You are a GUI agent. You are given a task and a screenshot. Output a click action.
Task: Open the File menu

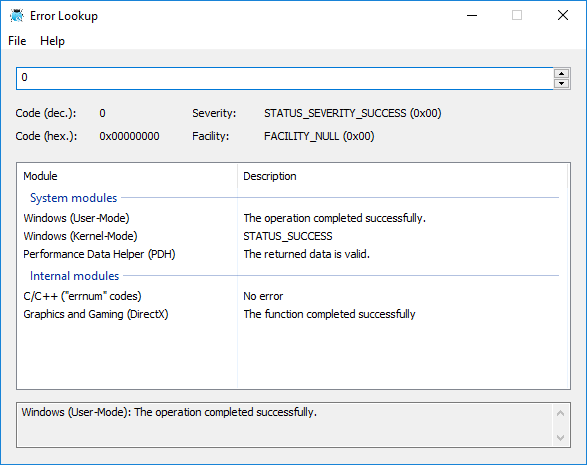click(17, 41)
